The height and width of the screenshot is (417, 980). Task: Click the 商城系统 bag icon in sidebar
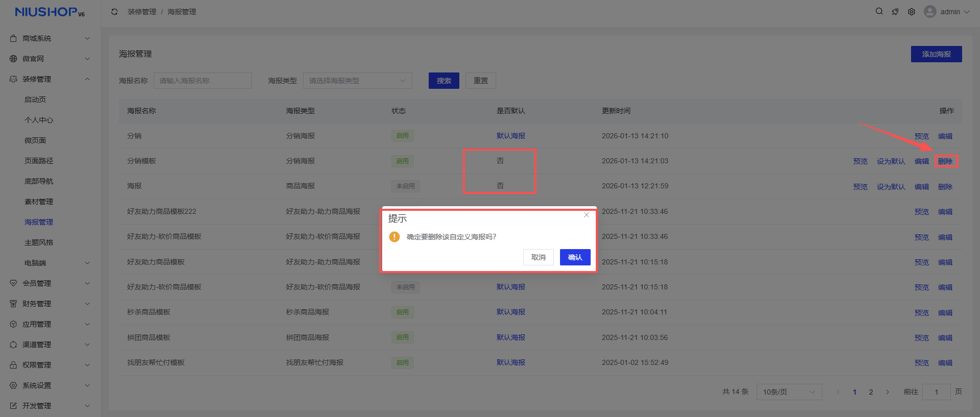pos(13,38)
